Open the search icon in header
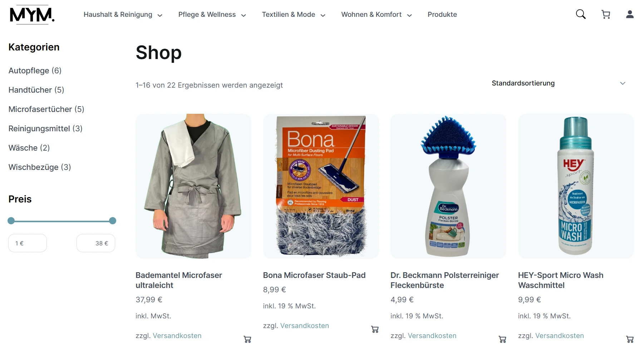Image resolution: width=644 pixels, height=362 pixels. (x=581, y=14)
